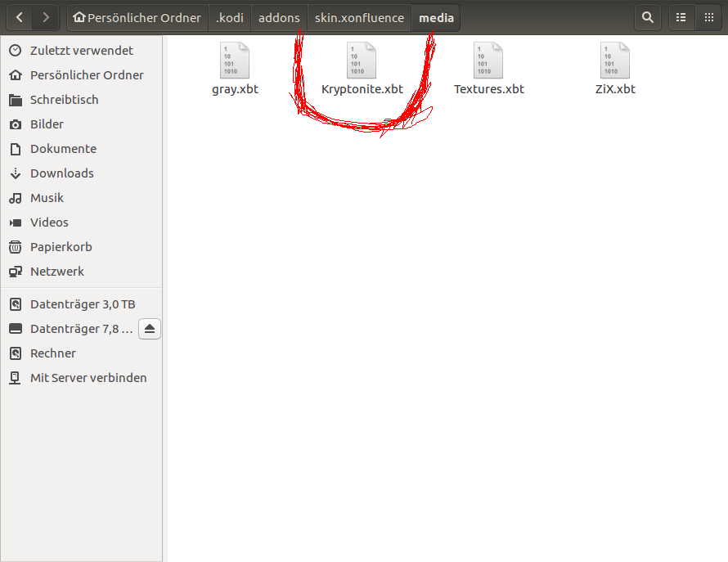The image size is (728, 562).
Task: Click the gray.xbt file name
Action: tap(235, 89)
